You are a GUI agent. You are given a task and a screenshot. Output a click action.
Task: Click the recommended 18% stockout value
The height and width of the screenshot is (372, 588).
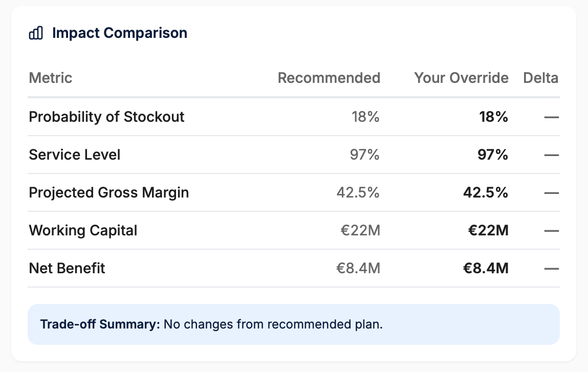pyautogui.click(x=365, y=117)
